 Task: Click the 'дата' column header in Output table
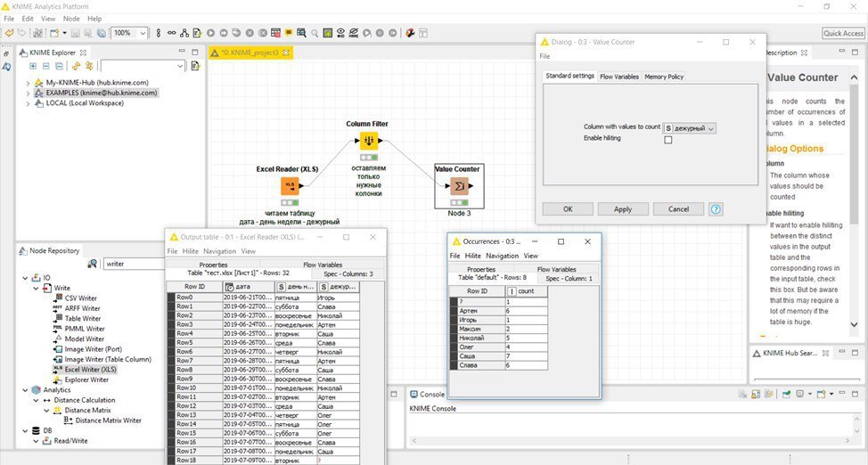point(249,287)
